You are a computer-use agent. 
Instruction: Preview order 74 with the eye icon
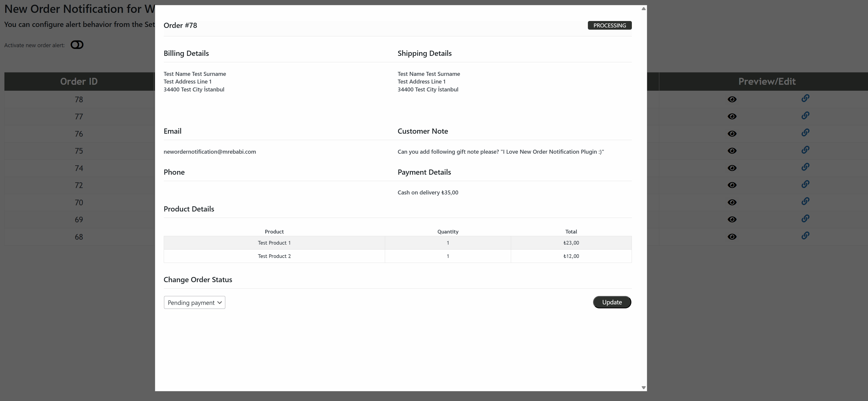click(x=732, y=168)
